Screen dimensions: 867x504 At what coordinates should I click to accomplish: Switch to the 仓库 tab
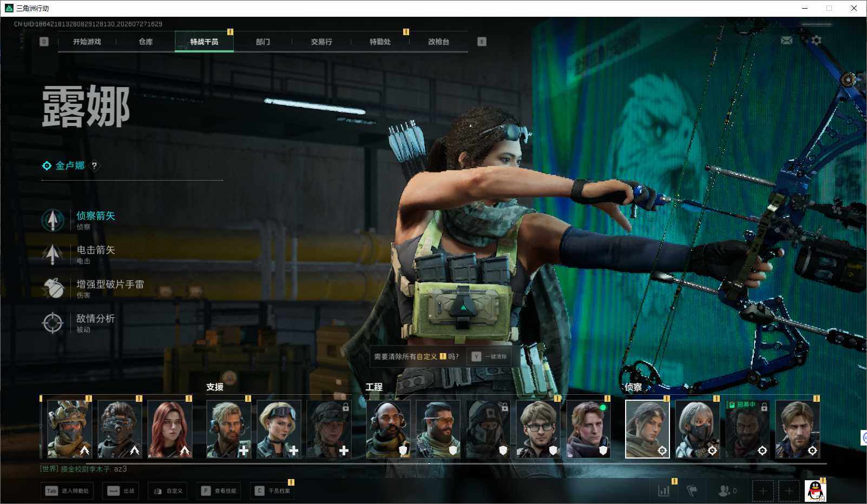pos(146,42)
